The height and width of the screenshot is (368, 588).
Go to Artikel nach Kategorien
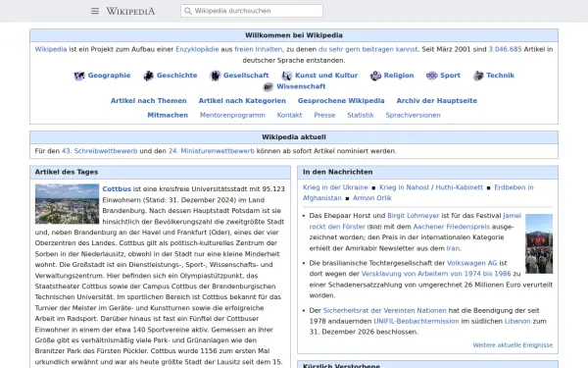pyautogui.click(x=242, y=101)
